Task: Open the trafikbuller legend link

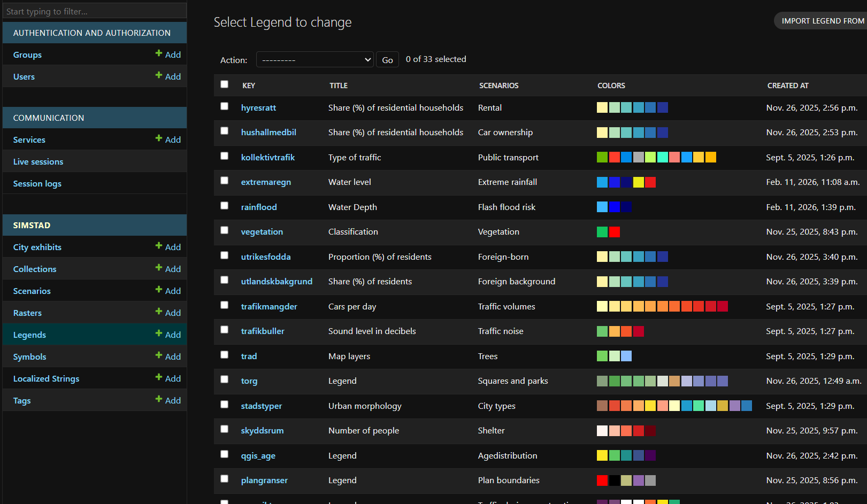Action: tap(263, 331)
